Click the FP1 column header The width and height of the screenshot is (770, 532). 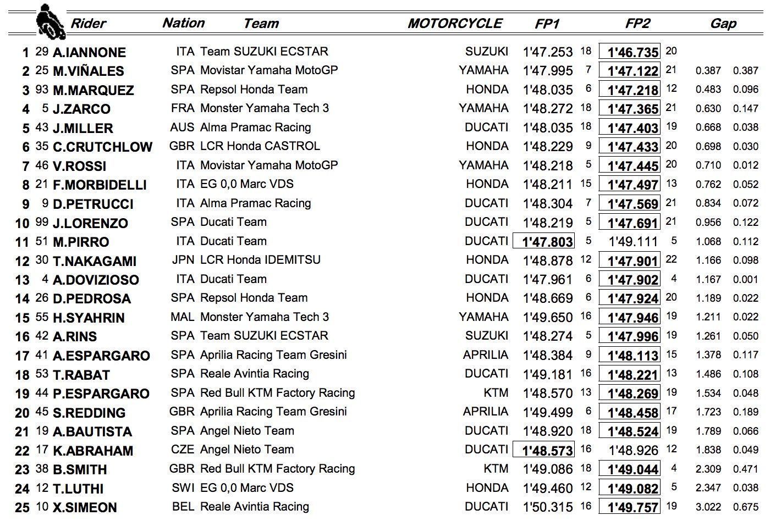[x=547, y=24]
